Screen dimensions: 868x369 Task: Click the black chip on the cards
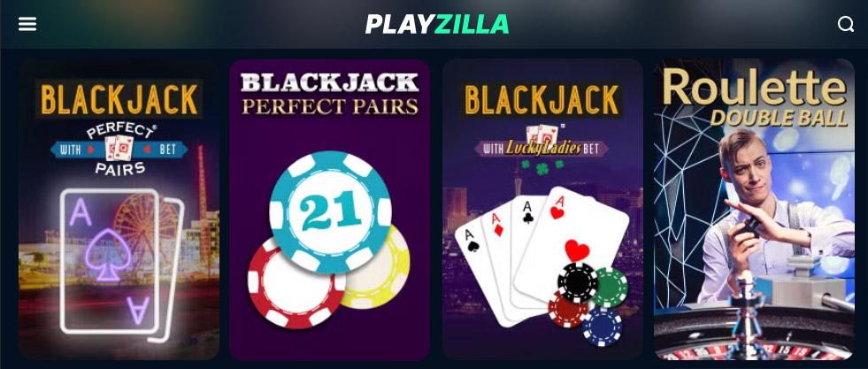coord(578,282)
